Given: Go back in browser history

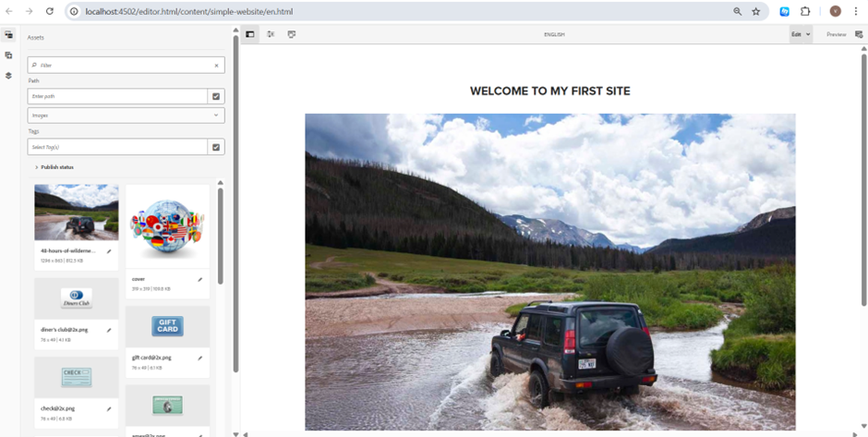Looking at the screenshot, I should coord(9,11).
